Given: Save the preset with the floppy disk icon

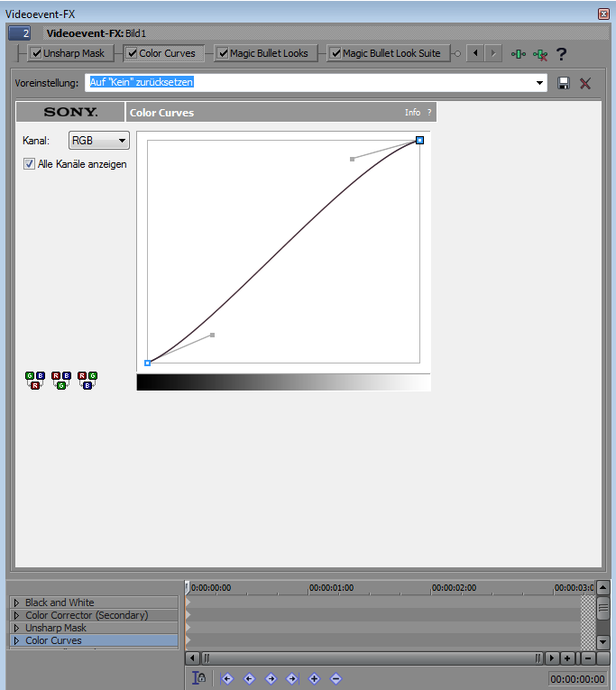Looking at the screenshot, I should 564,83.
